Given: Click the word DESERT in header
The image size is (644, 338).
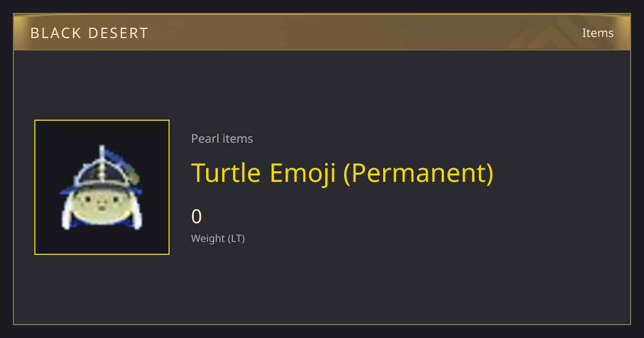Looking at the screenshot, I should click(x=119, y=33).
